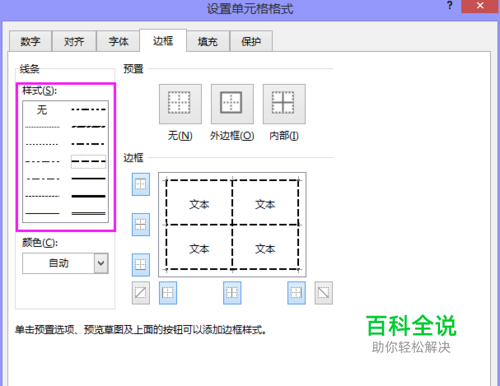The image size is (500, 386).
Task: Select the slanted dash-dot line style
Action: (89, 127)
